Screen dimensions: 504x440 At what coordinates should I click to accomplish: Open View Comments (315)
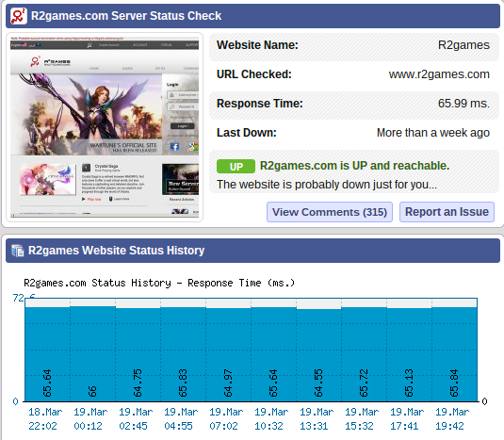pyautogui.click(x=330, y=212)
